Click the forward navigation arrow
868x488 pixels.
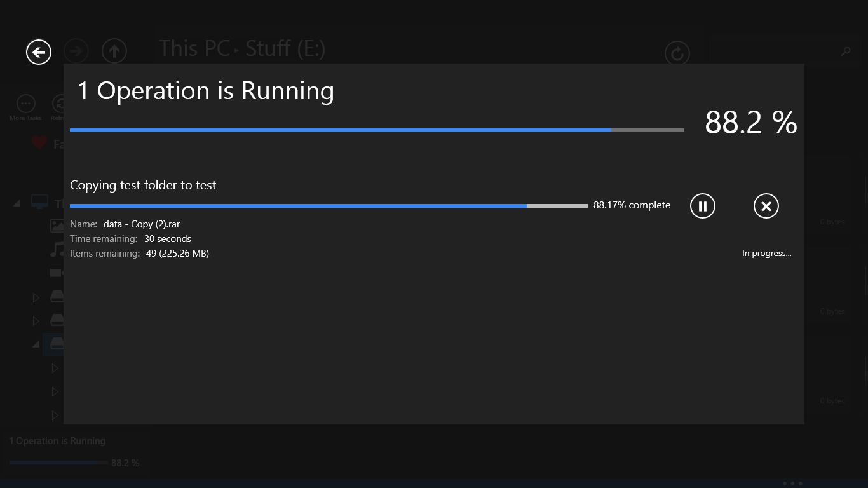tap(76, 51)
